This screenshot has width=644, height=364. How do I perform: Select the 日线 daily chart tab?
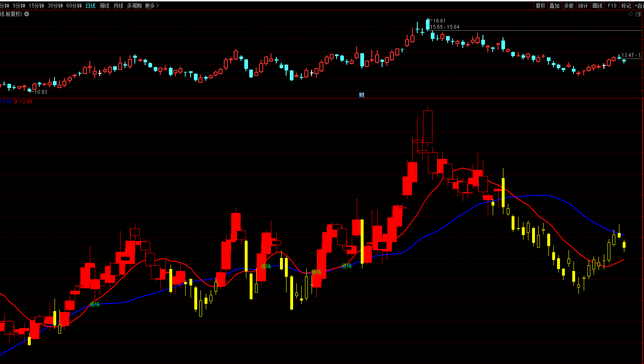click(x=91, y=6)
